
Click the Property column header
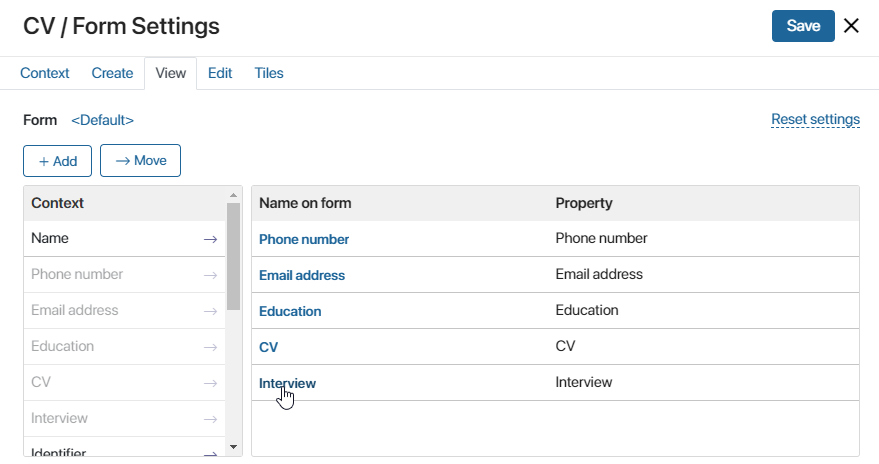pyautogui.click(x=584, y=203)
